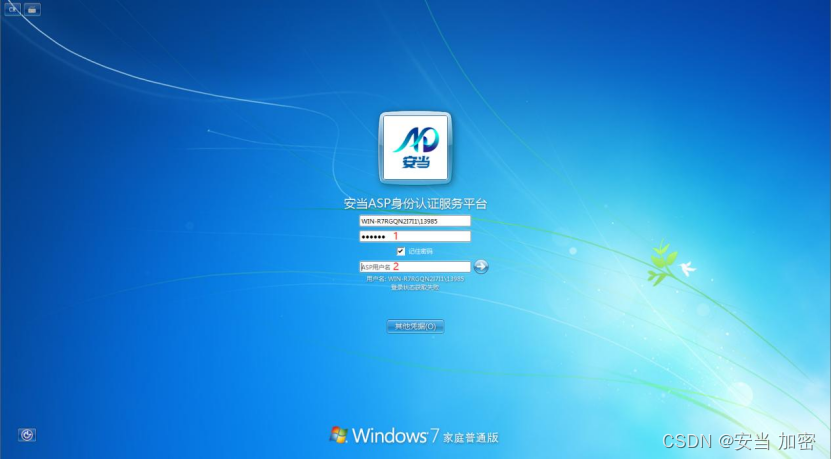The image size is (831, 460).
Task: Click the CH input language indicator
Action: pos(13,9)
